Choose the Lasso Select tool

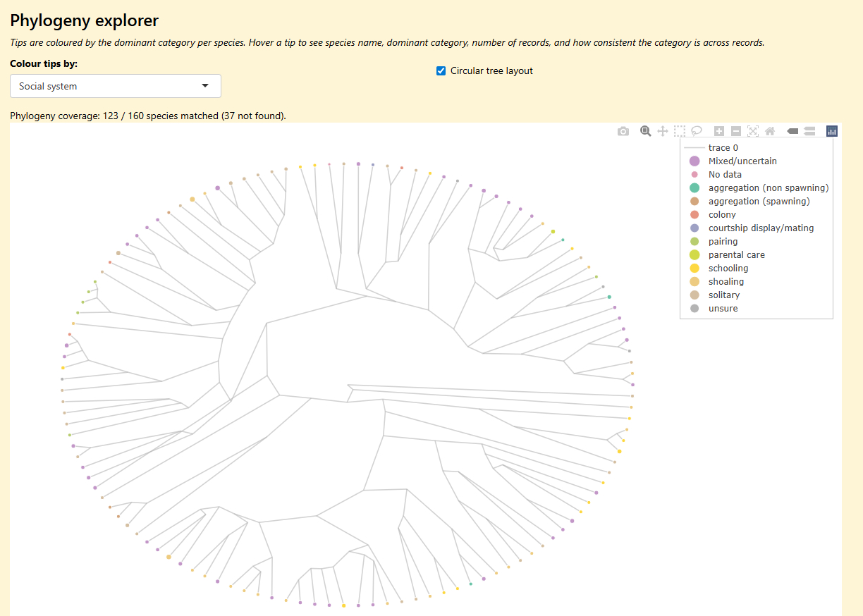coord(697,131)
